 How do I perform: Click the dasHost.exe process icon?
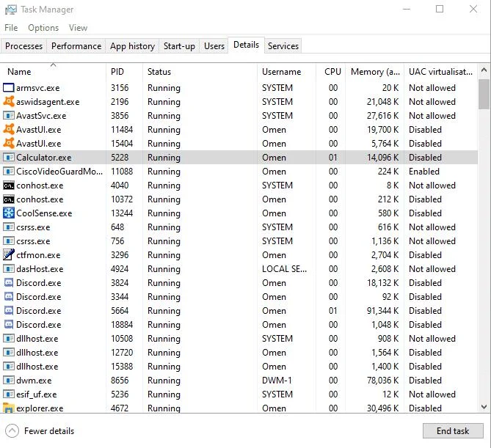(x=9, y=269)
